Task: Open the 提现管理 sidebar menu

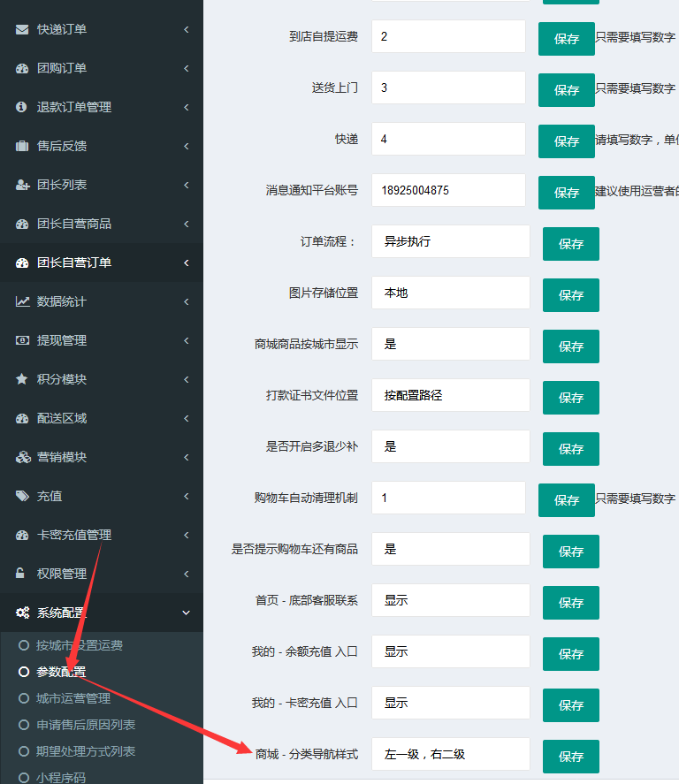Action: (x=62, y=340)
